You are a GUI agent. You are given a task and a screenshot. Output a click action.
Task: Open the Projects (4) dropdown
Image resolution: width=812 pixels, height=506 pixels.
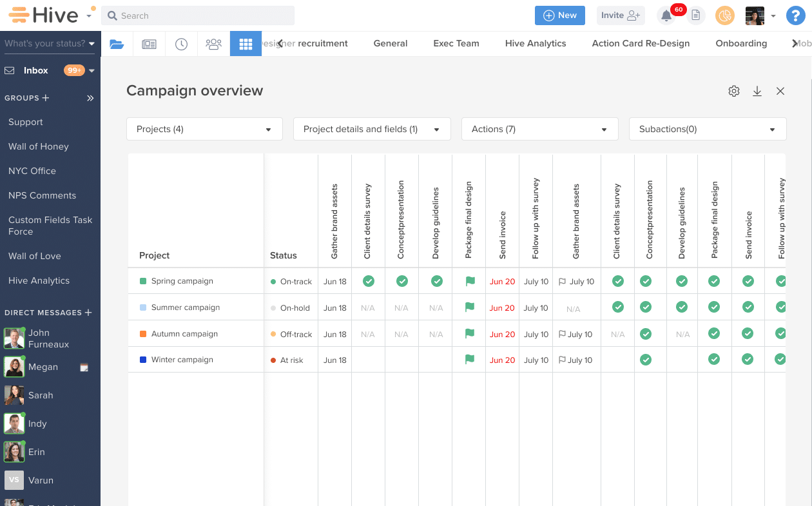pyautogui.click(x=204, y=129)
